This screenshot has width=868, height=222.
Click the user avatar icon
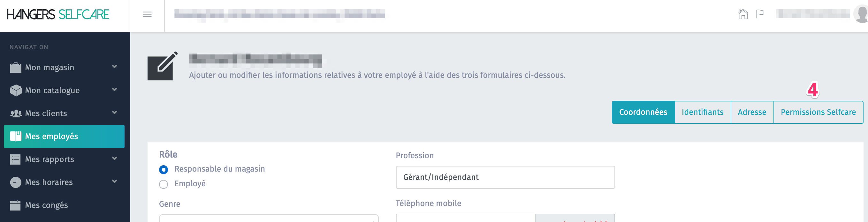[862, 14]
